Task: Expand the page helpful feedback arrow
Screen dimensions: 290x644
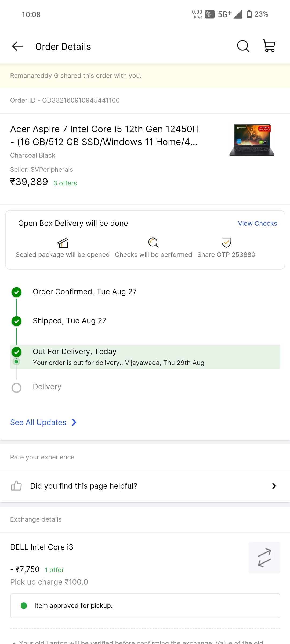Action: tap(274, 486)
